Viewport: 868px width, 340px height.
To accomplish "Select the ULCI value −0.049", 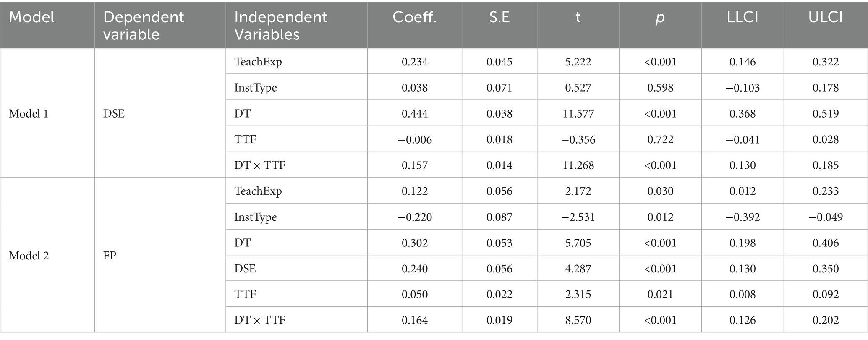I will tap(825, 217).
